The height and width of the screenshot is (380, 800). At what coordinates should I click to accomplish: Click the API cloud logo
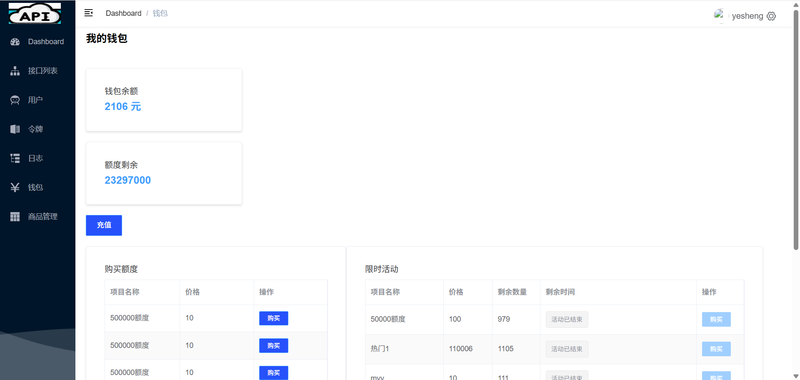point(35,14)
